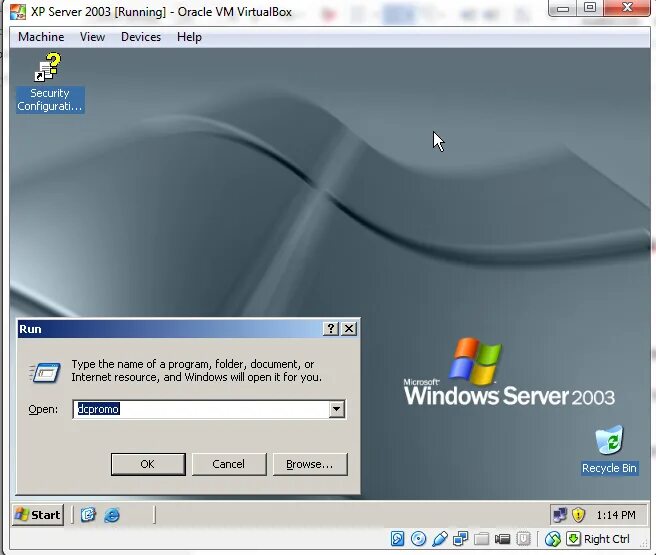Click VirtualBox CPU virtualization indicator
Viewport: 656px width, 555px height.
pos(523,539)
